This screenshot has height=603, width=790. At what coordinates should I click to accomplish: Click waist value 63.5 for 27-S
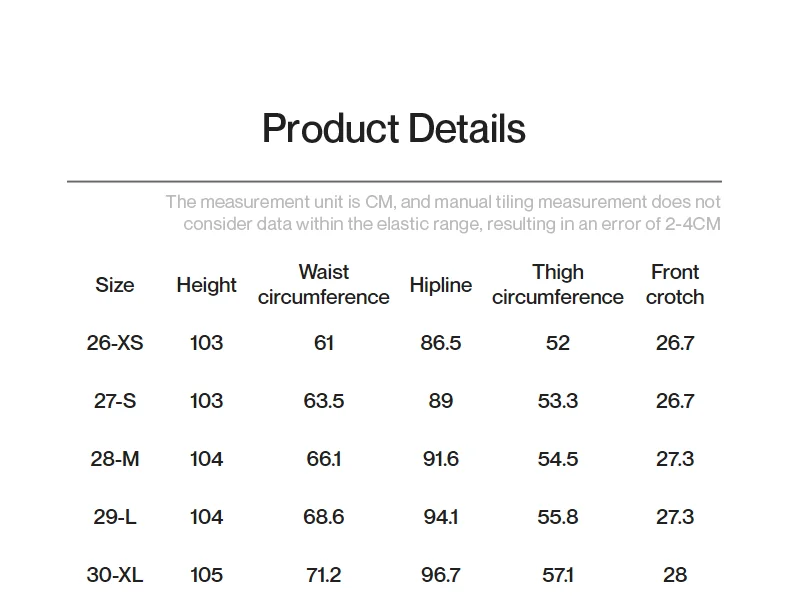click(x=323, y=401)
